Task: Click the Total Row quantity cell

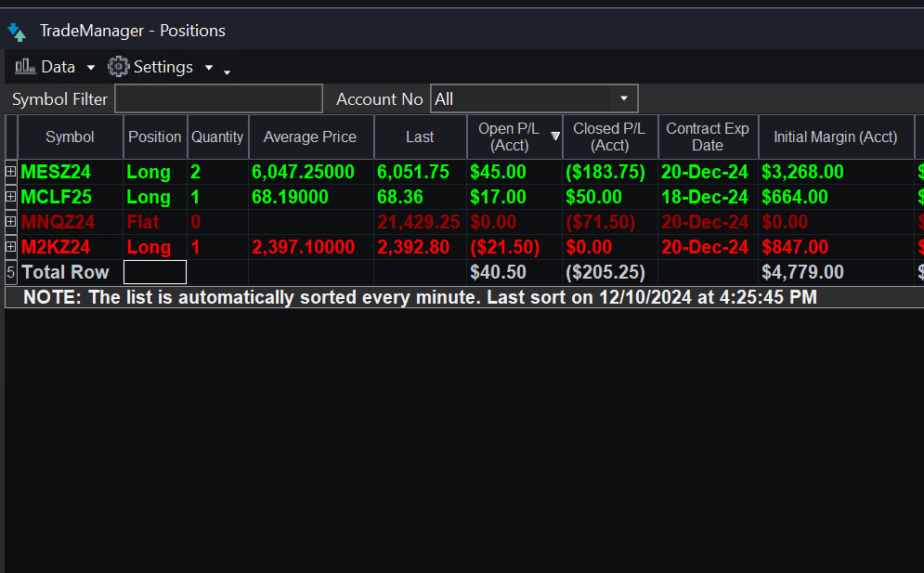Action: (x=154, y=272)
